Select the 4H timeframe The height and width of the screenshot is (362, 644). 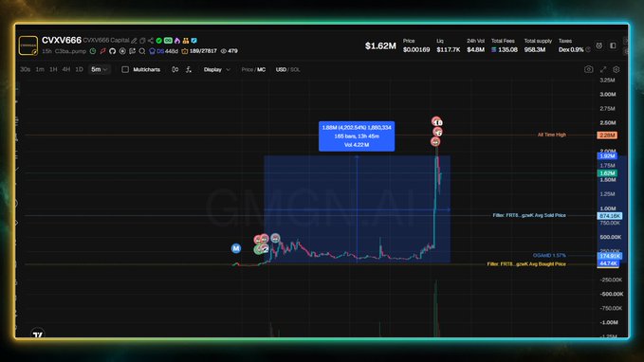(x=66, y=69)
